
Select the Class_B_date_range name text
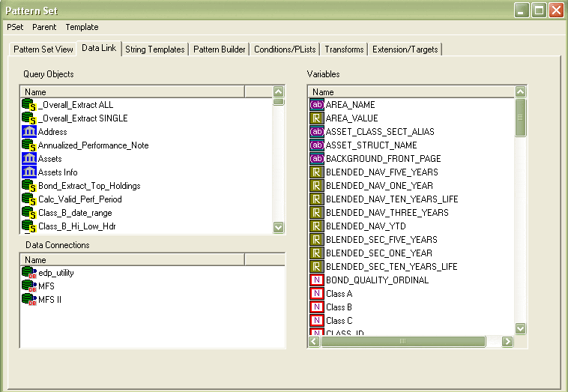click(x=75, y=213)
